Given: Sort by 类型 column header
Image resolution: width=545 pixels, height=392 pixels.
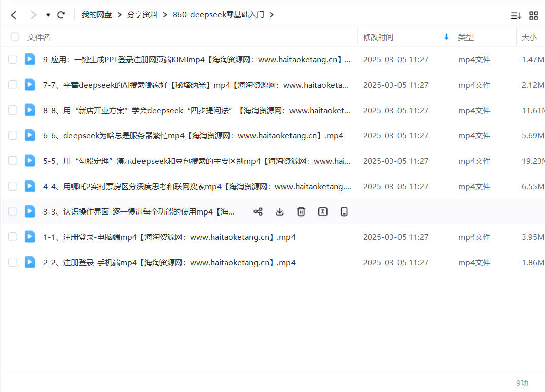Looking at the screenshot, I should 466,37.
